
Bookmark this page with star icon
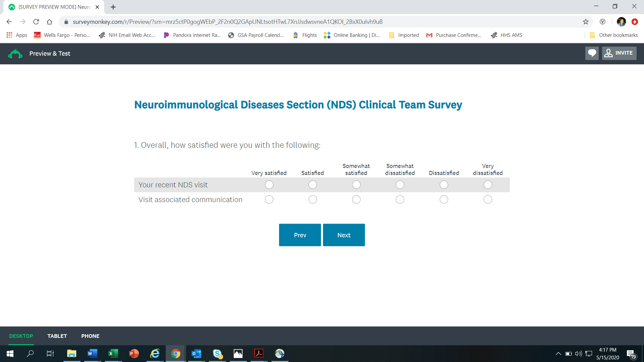pos(586,22)
